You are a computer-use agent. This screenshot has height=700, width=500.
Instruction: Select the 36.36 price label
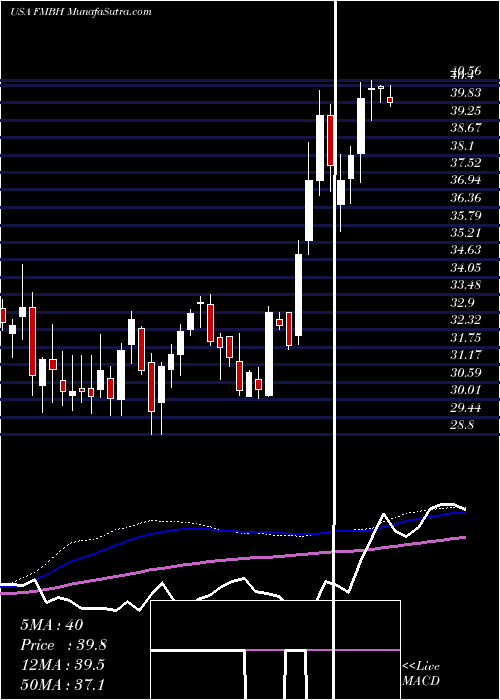coord(466,198)
